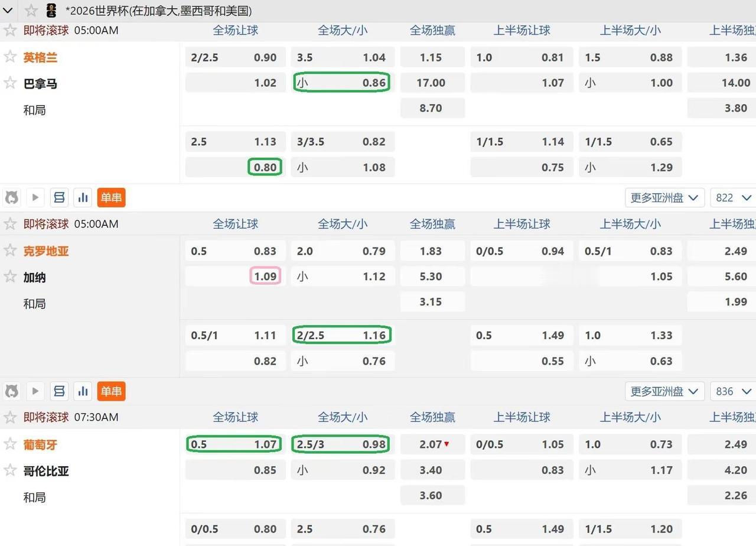This screenshot has width=756, height=546.
Task: Select Croatia first-half 小 odds 0.63
Action: [630, 361]
